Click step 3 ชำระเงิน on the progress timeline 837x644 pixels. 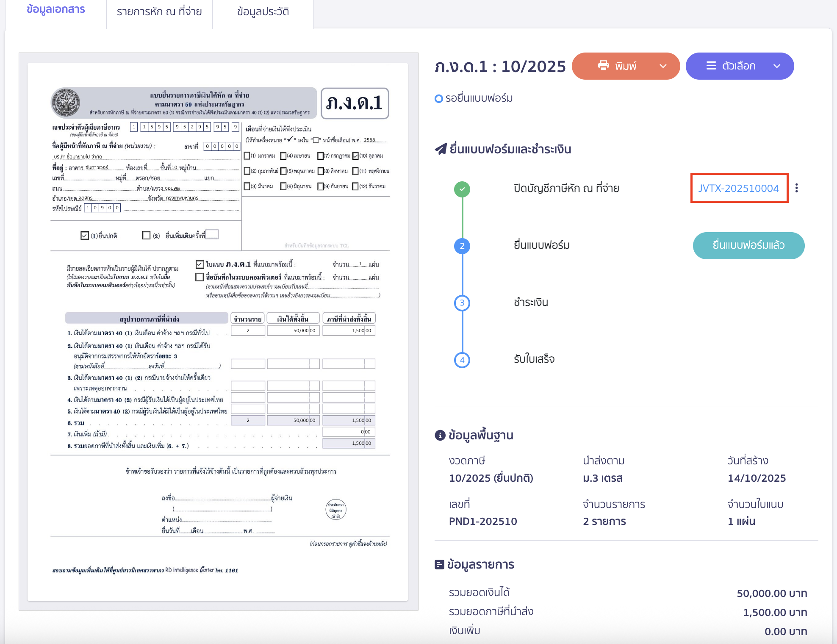coord(462,302)
